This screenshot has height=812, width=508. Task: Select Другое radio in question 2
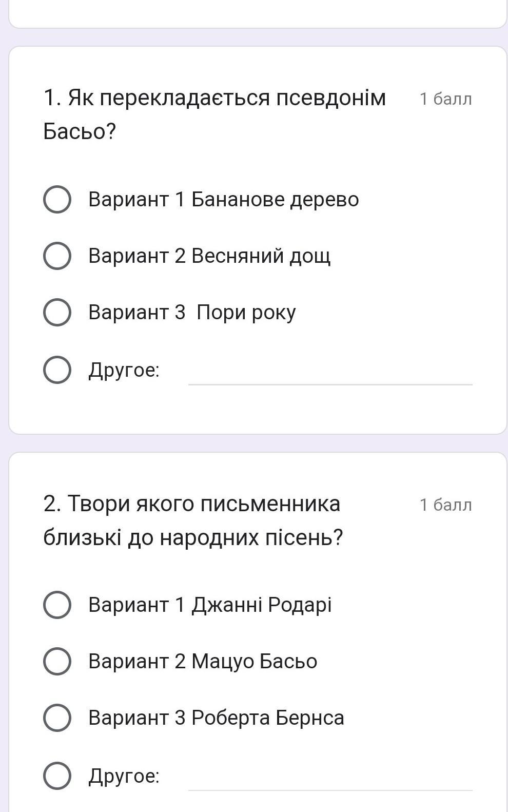pos(57,775)
